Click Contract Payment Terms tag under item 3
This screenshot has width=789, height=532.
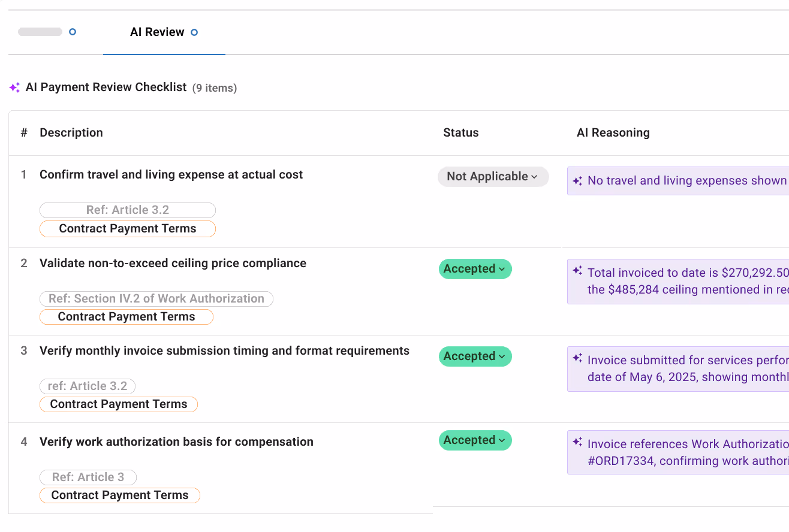[118, 404]
